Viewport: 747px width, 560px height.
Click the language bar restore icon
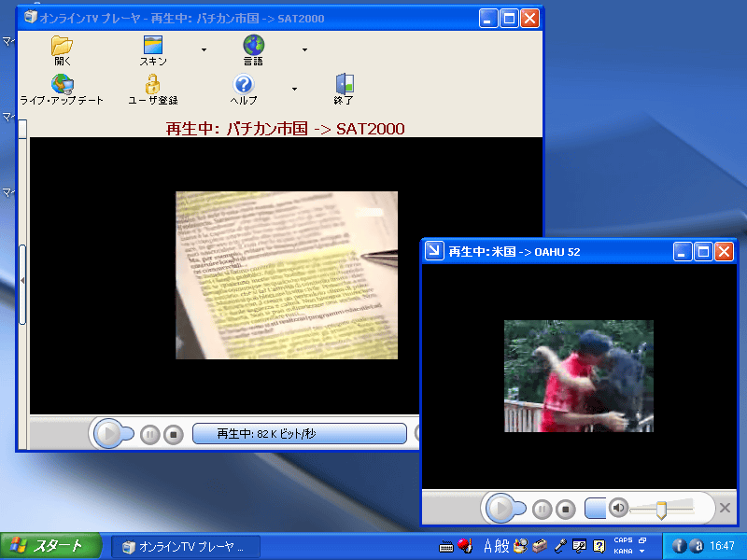642,540
